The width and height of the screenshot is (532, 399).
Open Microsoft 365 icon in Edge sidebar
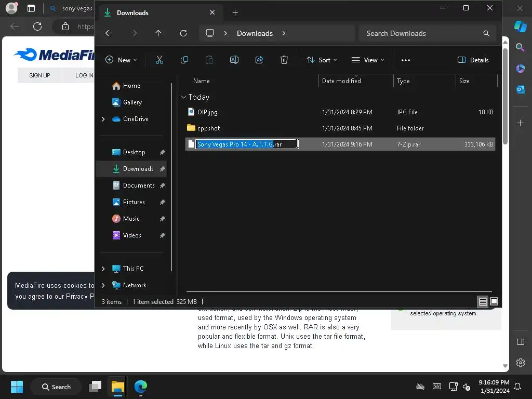520,69
